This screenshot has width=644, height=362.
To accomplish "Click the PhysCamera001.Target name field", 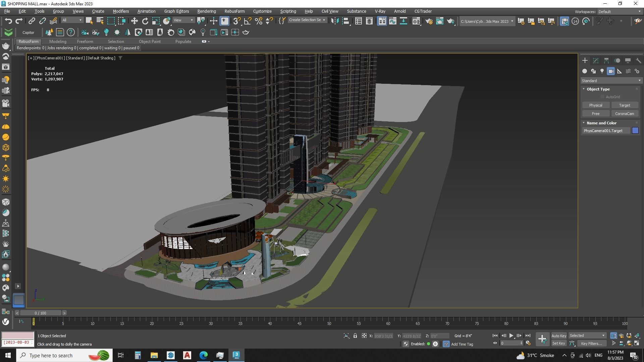I will tap(606, 131).
